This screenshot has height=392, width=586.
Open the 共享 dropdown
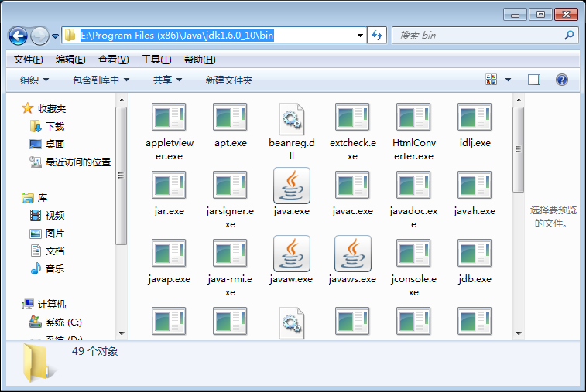coord(167,80)
